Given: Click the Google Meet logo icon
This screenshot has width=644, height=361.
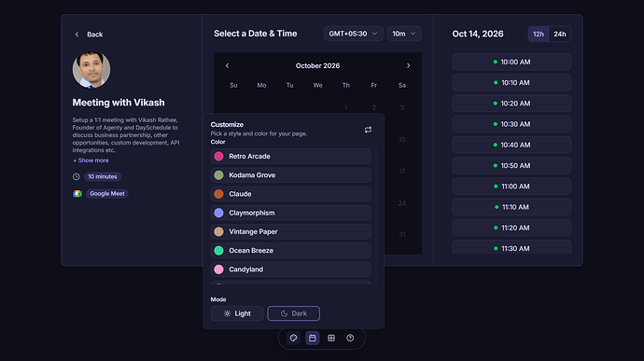Looking at the screenshot, I should [x=77, y=193].
